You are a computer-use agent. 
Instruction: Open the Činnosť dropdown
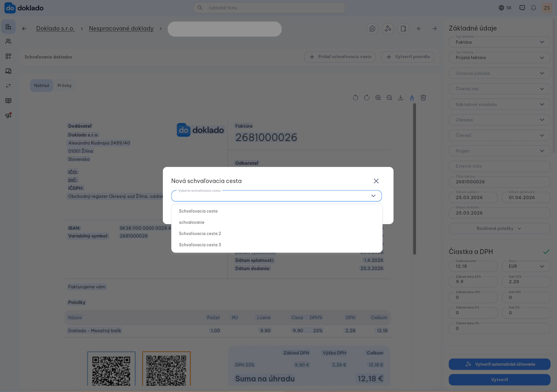click(x=499, y=136)
